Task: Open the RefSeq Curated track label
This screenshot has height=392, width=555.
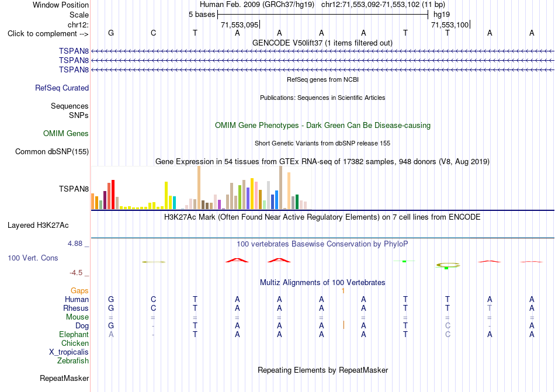Action: (61, 88)
